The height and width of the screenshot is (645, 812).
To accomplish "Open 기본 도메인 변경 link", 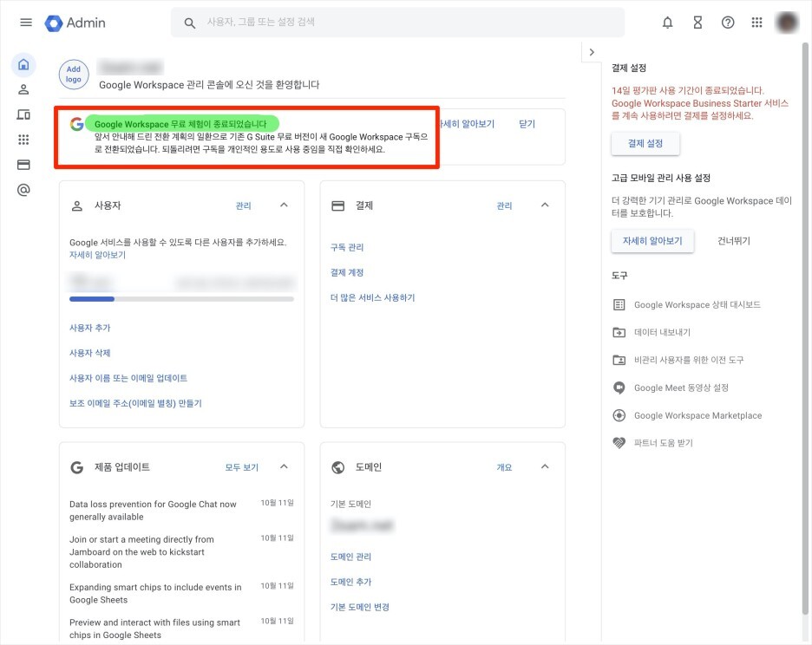I will click(360, 607).
